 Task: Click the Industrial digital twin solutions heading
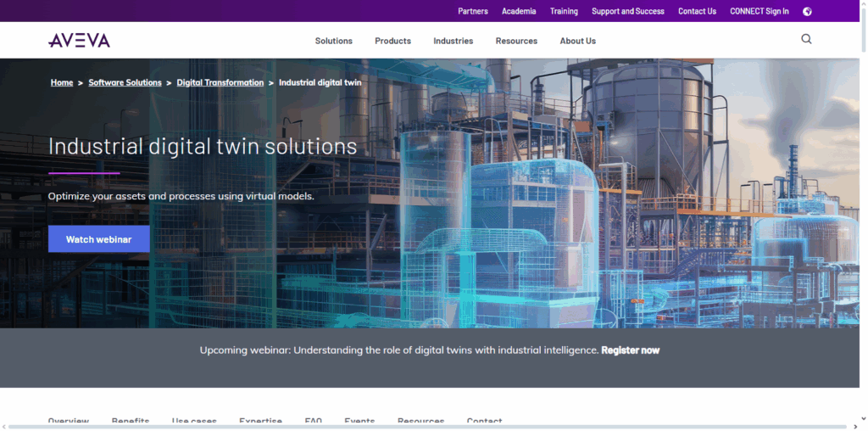(x=203, y=146)
